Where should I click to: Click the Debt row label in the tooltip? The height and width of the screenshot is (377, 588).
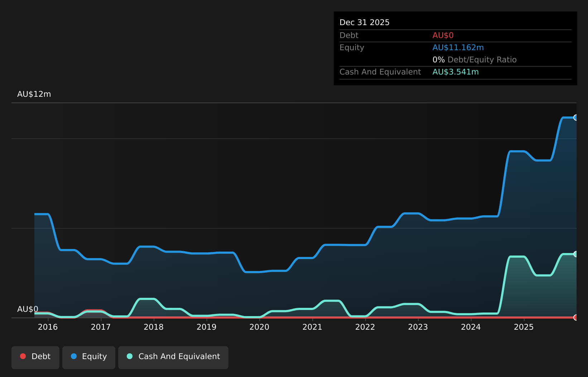pyautogui.click(x=349, y=35)
